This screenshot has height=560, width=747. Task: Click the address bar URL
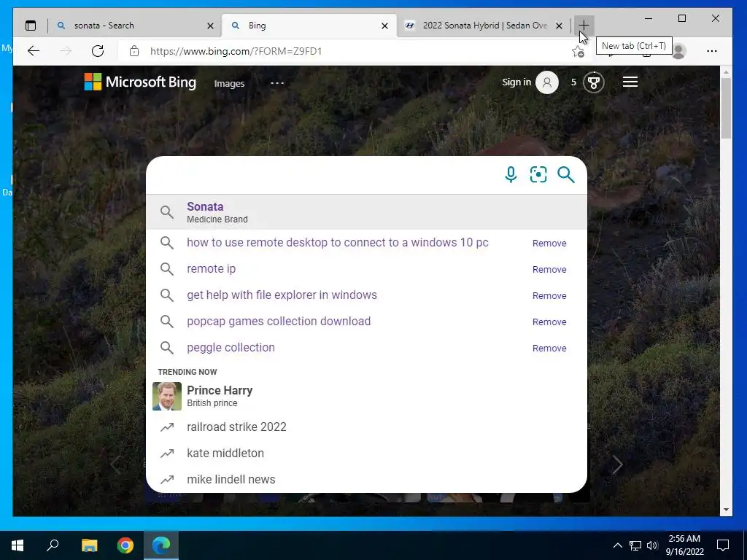(x=236, y=51)
